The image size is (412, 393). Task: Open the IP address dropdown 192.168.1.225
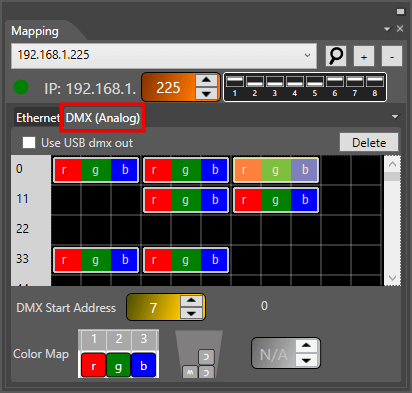click(x=164, y=56)
